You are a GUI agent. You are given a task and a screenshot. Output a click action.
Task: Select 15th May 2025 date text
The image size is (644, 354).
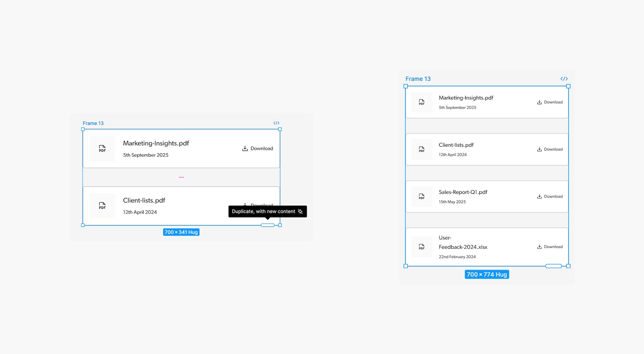[452, 202]
